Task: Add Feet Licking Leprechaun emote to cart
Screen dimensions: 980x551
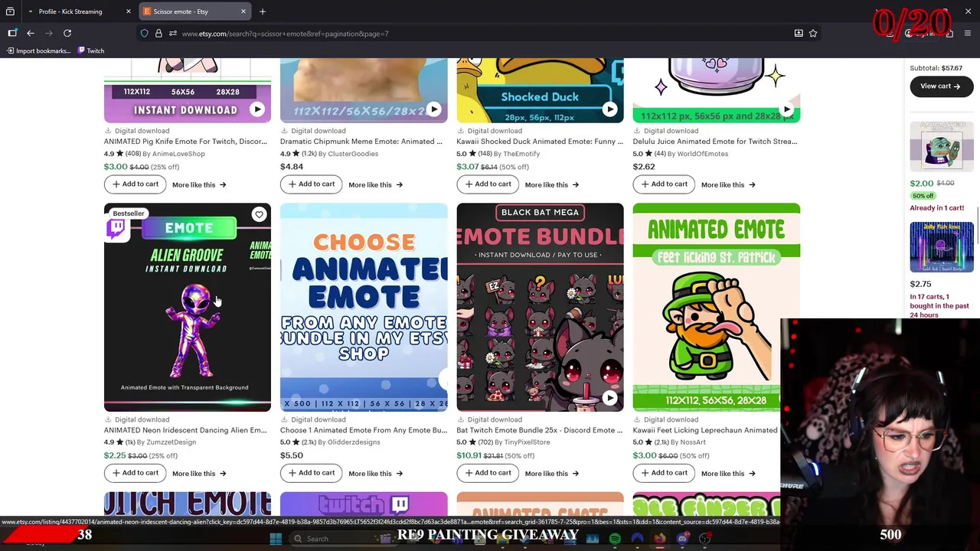Action: pos(664,472)
